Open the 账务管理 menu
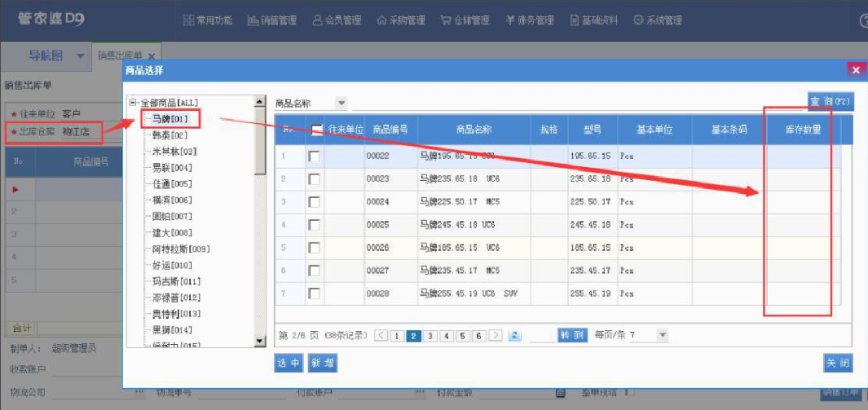The height and width of the screenshot is (410, 868). coord(530,20)
